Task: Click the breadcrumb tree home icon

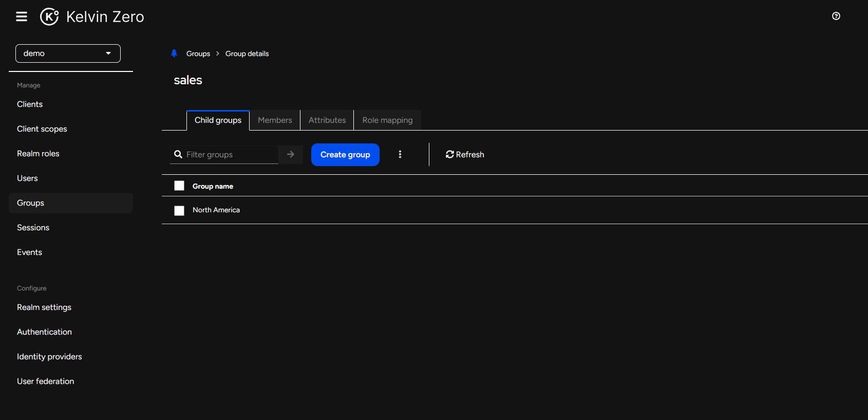Action: click(174, 53)
